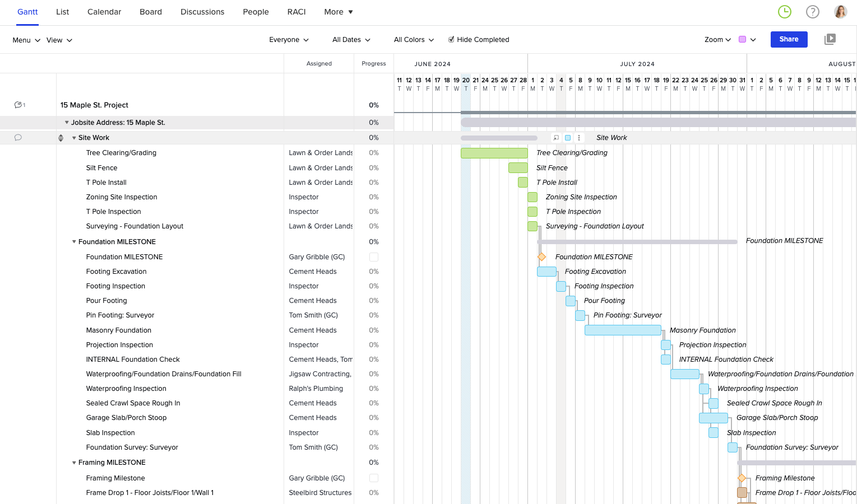Image resolution: width=857 pixels, height=504 pixels.
Task: Open the Menu button in toolbar
Action: (x=26, y=40)
